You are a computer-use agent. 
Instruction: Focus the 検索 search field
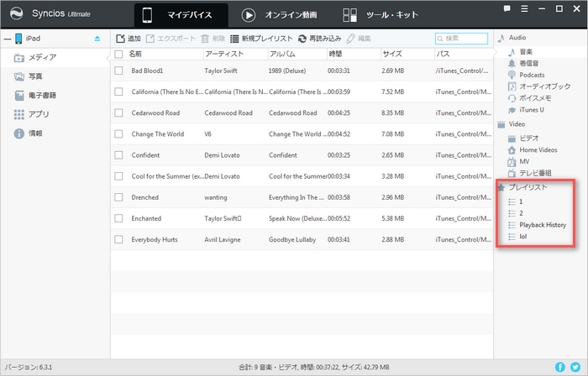pos(462,39)
